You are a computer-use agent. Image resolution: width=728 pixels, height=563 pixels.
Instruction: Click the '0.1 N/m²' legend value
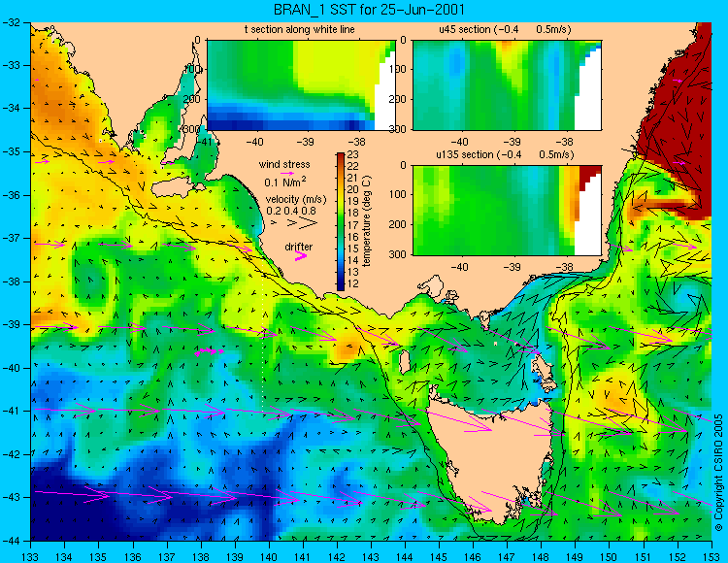point(285,182)
